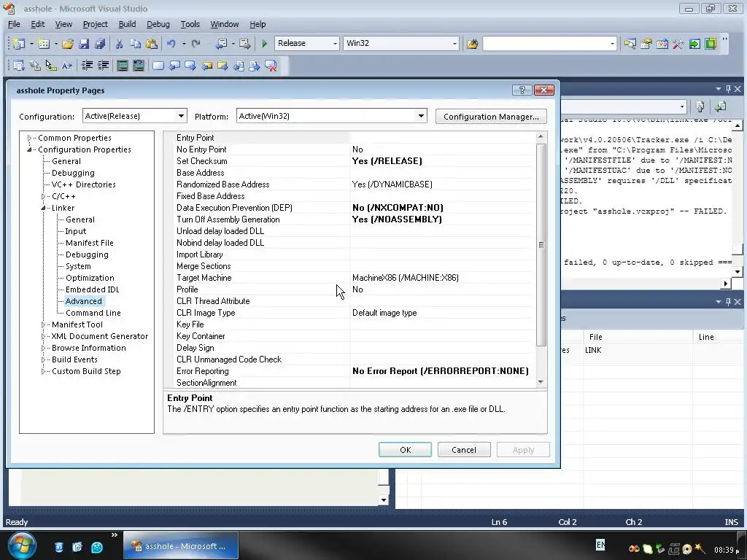
Task: Save the current file with the floppy icon
Action: point(84,44)
